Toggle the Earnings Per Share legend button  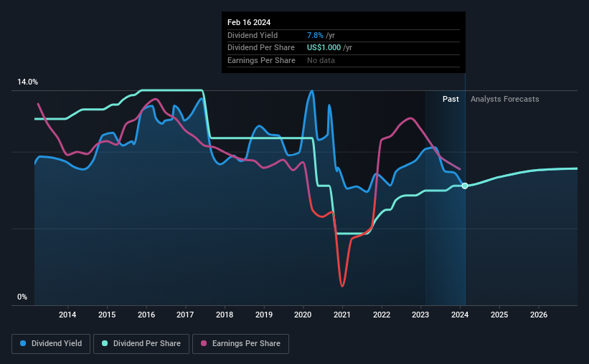click(x=240, y=344)
